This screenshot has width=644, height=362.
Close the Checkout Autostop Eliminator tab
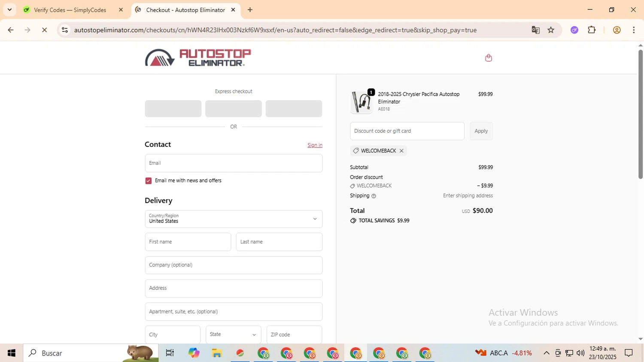(x=233, y=9)
